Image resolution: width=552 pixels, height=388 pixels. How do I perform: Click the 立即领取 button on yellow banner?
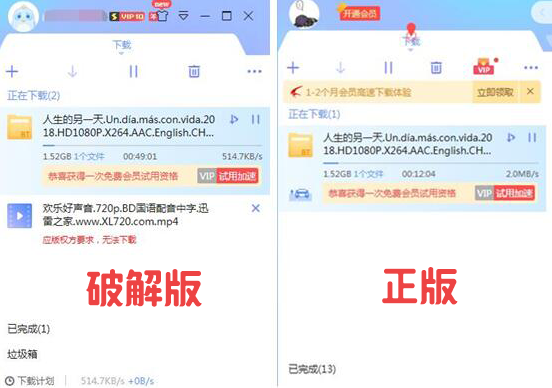point(495,92)
